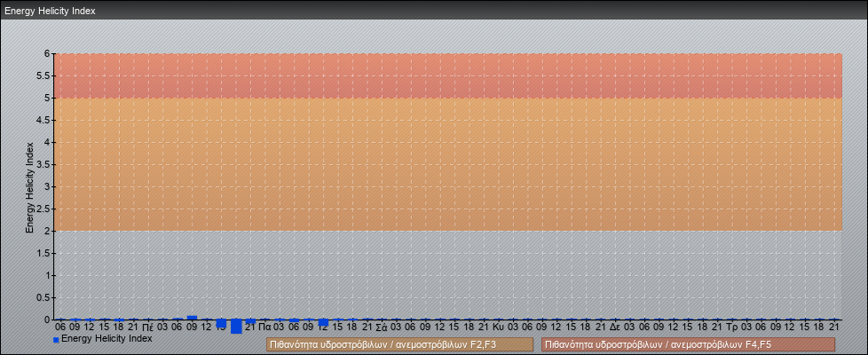Toggle the Energy Helicity Index legend label
Screen dimensions: 868x355
(x=107, y=338)
